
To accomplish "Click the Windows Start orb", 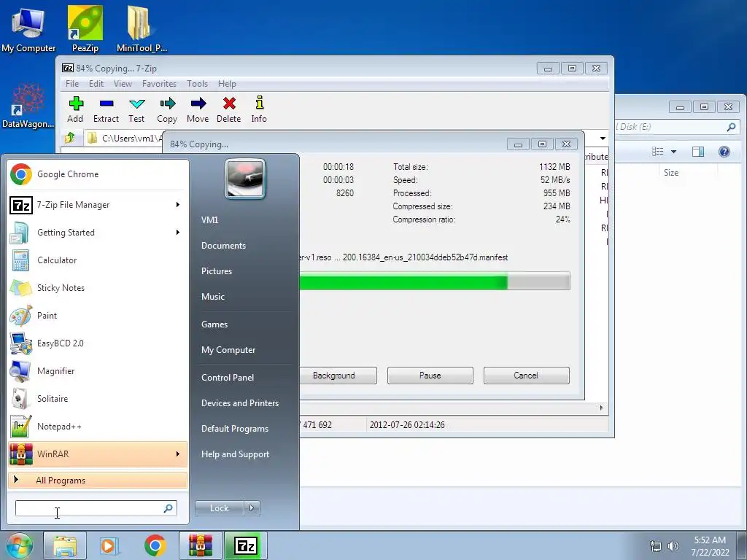I will [19, 545].
